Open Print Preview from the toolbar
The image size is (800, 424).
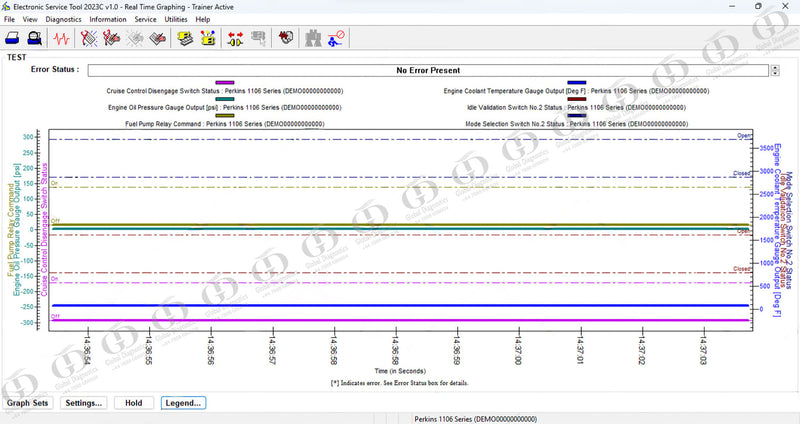pos(35,38)
